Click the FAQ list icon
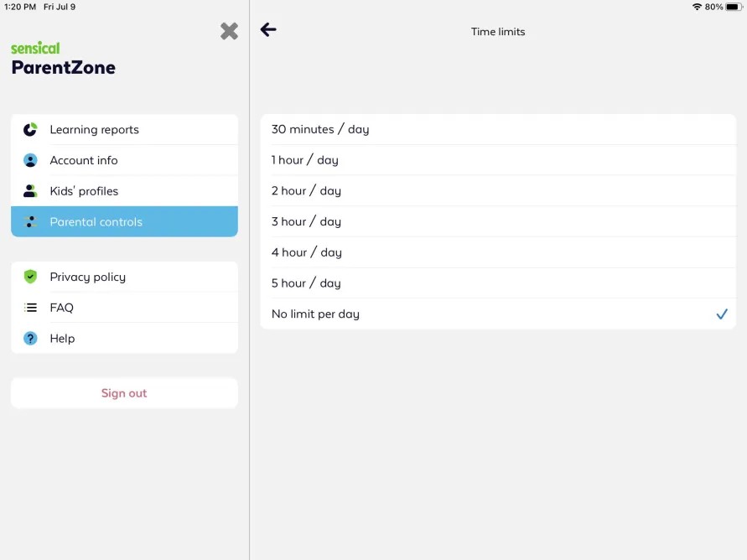The width and height of the screenshot is (747, 560). click(30, 308)
